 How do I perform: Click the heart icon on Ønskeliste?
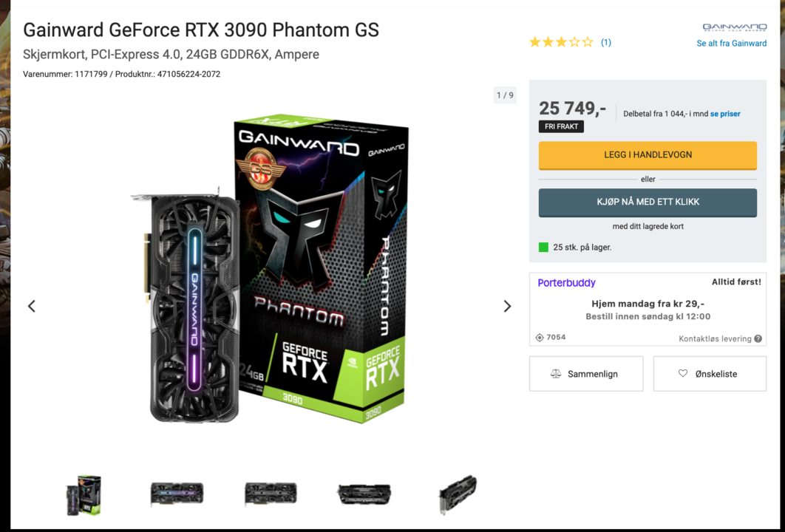(x=683, y=374)
